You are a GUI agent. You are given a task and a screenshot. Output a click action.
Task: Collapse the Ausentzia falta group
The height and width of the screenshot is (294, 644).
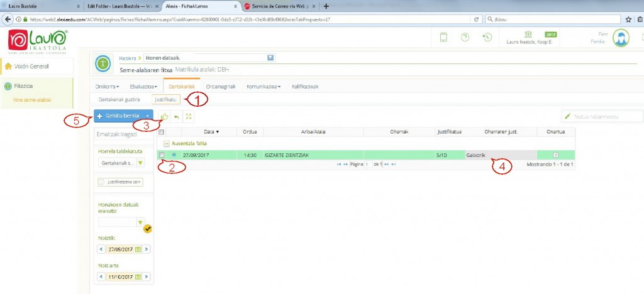(x=166, y=143)
